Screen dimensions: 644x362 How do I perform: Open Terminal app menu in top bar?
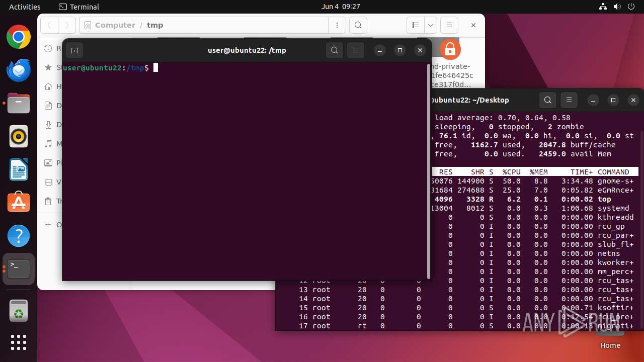tap(79, 7)
